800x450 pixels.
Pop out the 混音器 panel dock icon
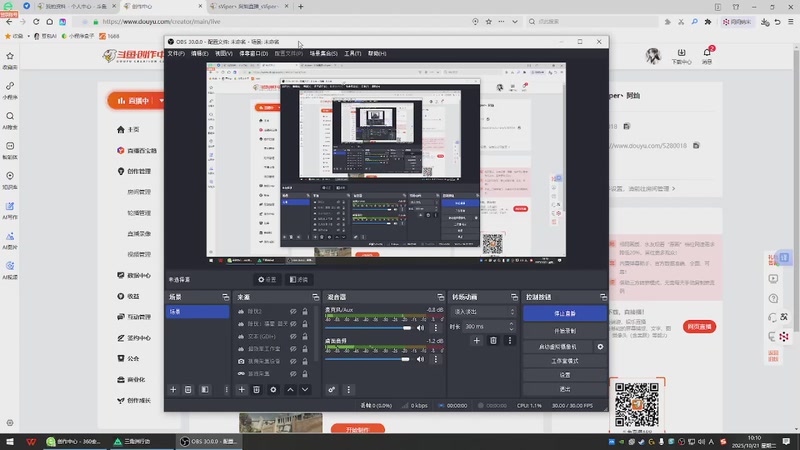441,297
